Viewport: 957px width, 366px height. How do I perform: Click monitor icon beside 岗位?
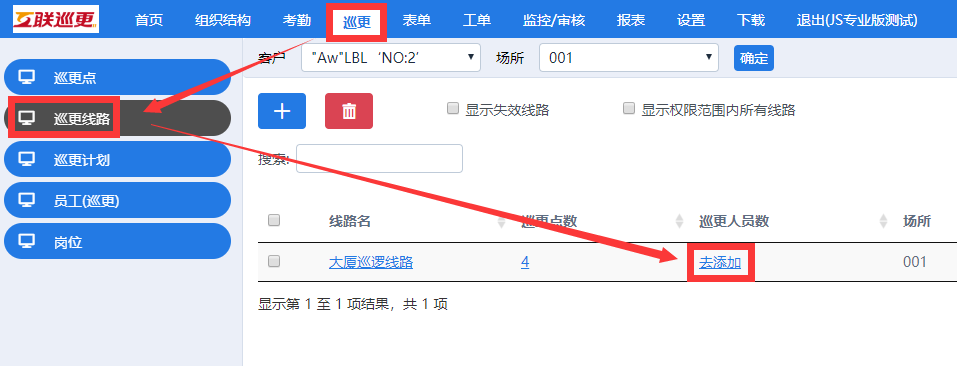click(27, 242)
